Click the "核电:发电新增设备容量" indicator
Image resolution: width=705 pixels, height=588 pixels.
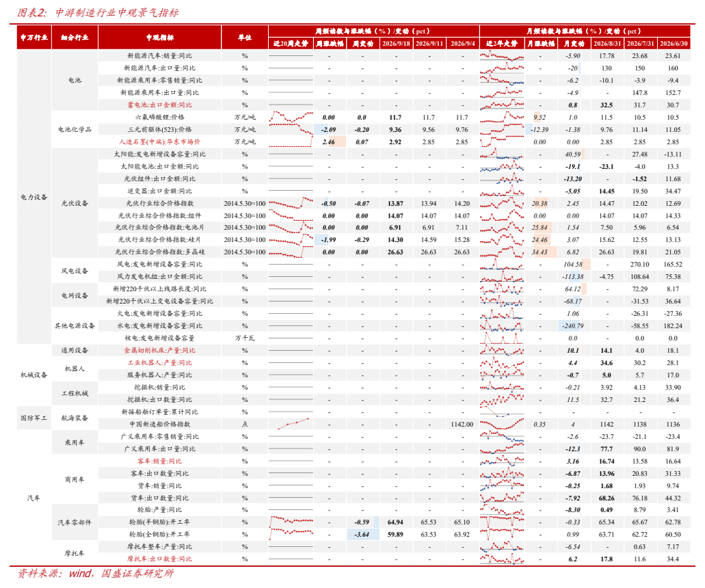point(159,338)
